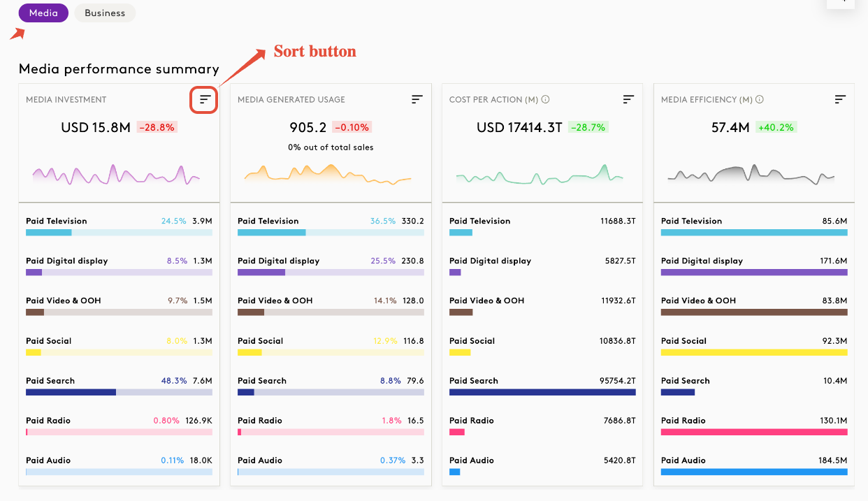868x501 pixels.
Task: Click '0% out of total sales' text
Action: [x=331, y=147]
